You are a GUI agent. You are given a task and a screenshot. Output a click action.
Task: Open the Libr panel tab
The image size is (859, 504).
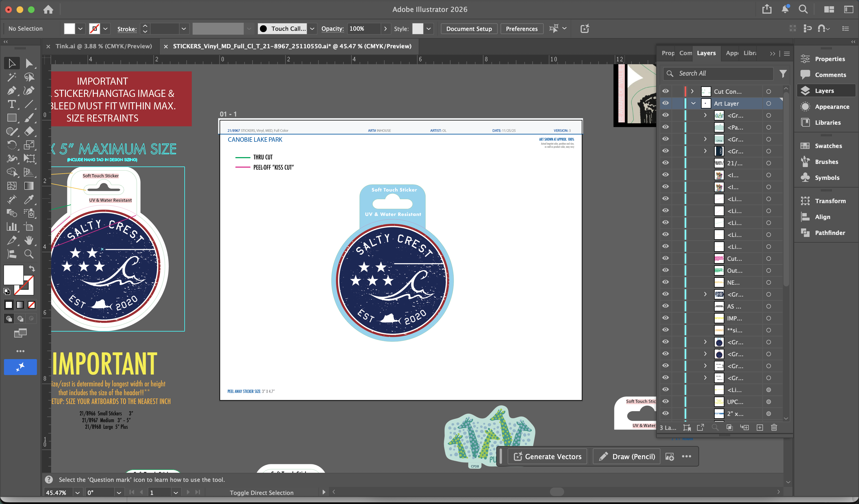click(750, 53)
